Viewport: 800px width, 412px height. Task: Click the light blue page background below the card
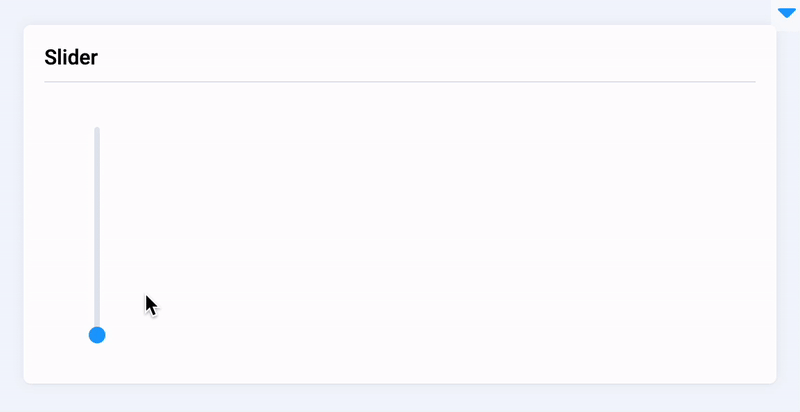[x=400, y=398]
